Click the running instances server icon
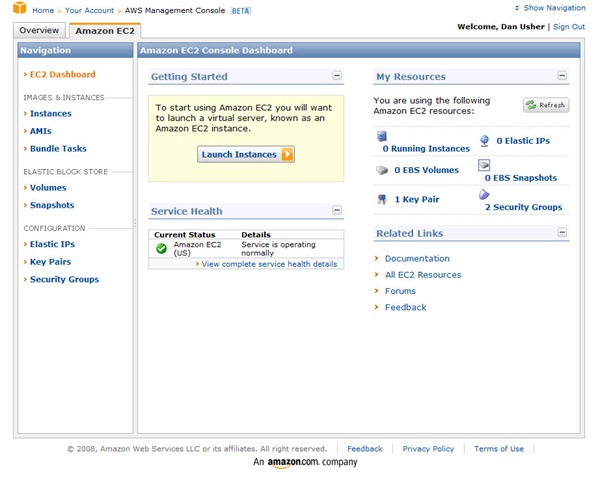Screen dimensions: 598x480 [x=382, y=136]
